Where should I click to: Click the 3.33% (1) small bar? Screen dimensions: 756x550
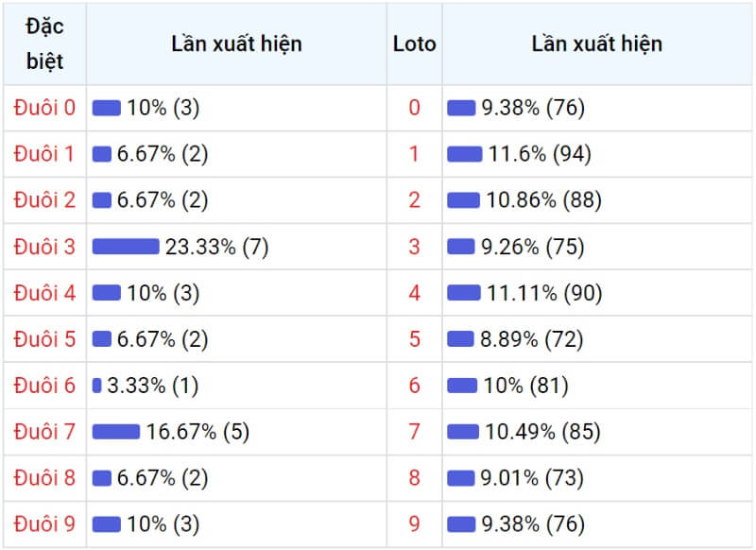pos(97,386)
